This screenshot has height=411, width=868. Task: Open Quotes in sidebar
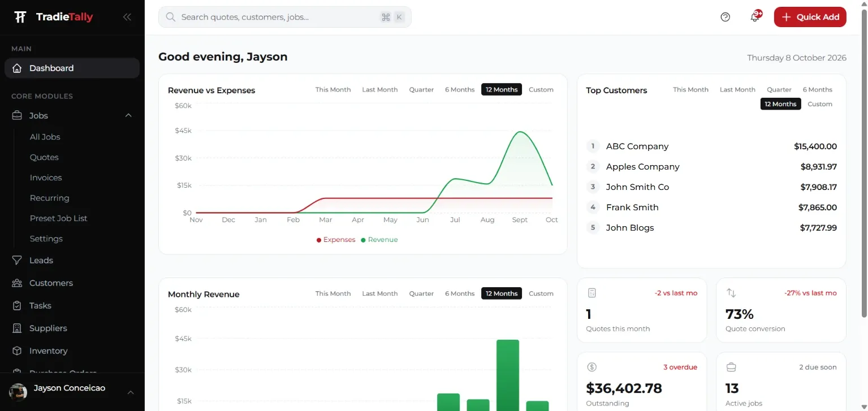point(44,157)
